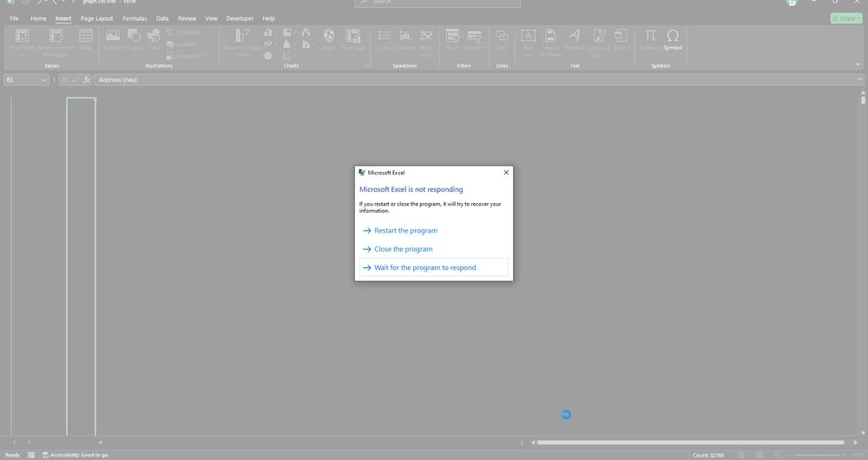Click the PivotChart icon
Viewport: 868px width, 460px height.
click(x=352, y=36)
